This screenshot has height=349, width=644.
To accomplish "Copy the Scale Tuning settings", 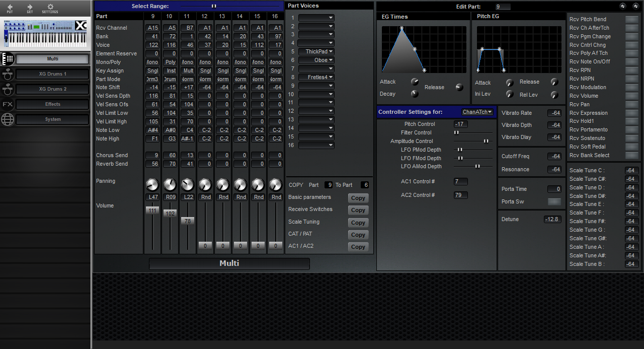I will click(358, 222).
